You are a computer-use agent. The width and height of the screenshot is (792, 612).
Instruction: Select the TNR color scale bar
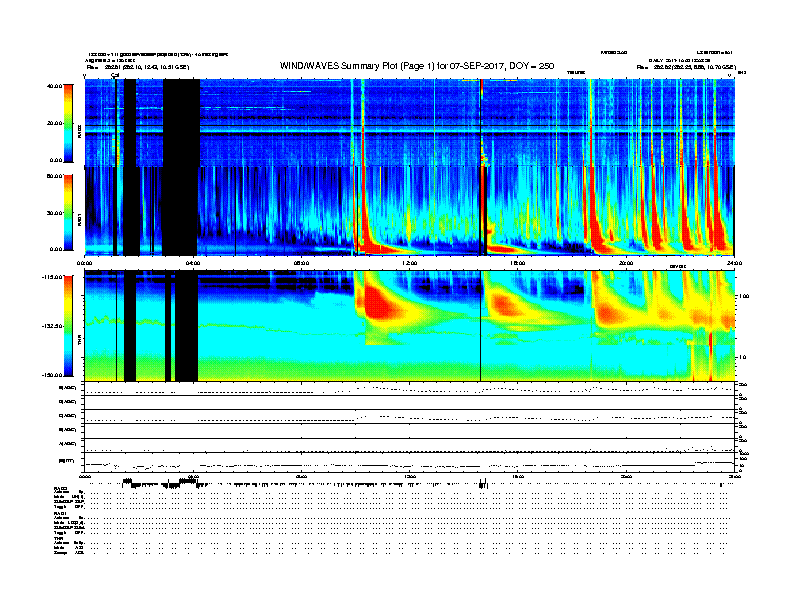[x=68, y=326]
